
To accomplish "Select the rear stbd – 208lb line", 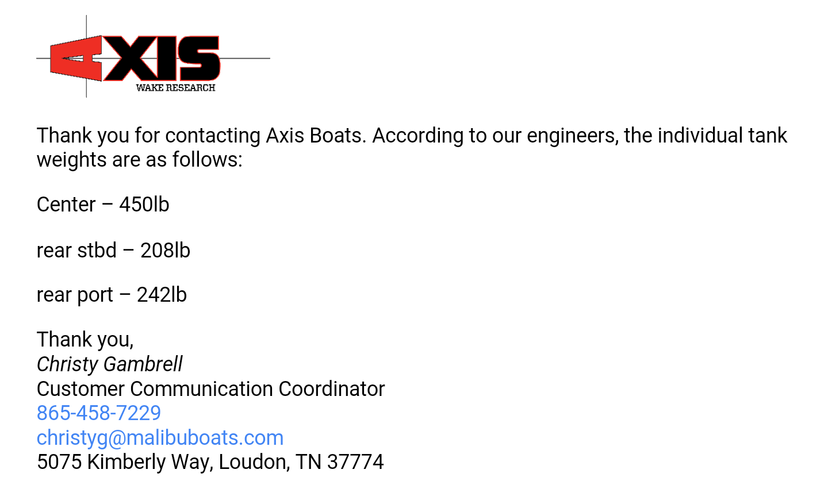I will pos(113,251).
